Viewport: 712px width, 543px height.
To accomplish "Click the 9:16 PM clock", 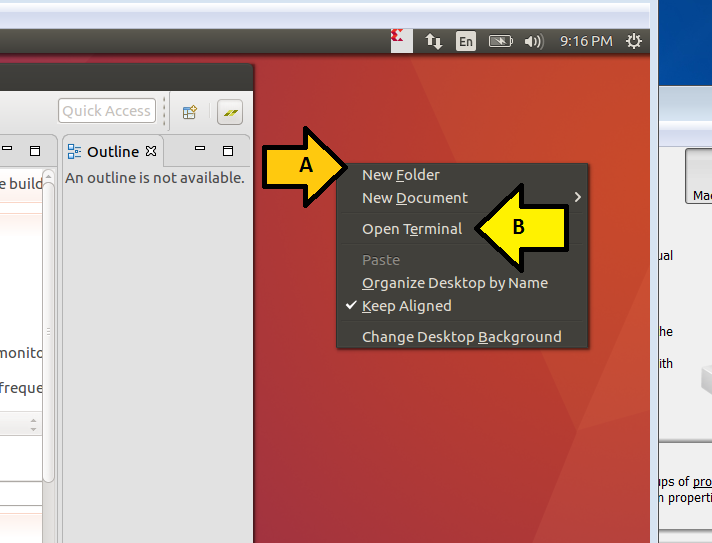I will (586, 41).
